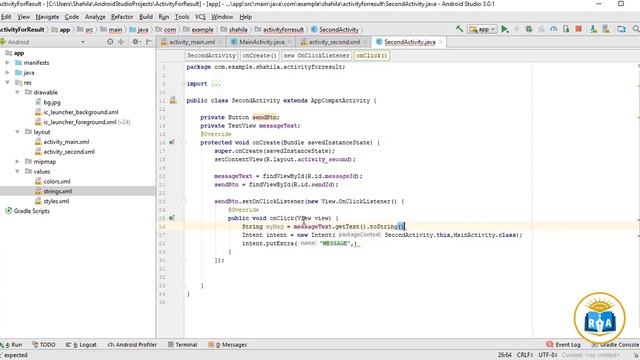Screen dimensions: 640x360
Task: Collapse the layout folder
Action: pyautogui.click(x=18, y=132)
